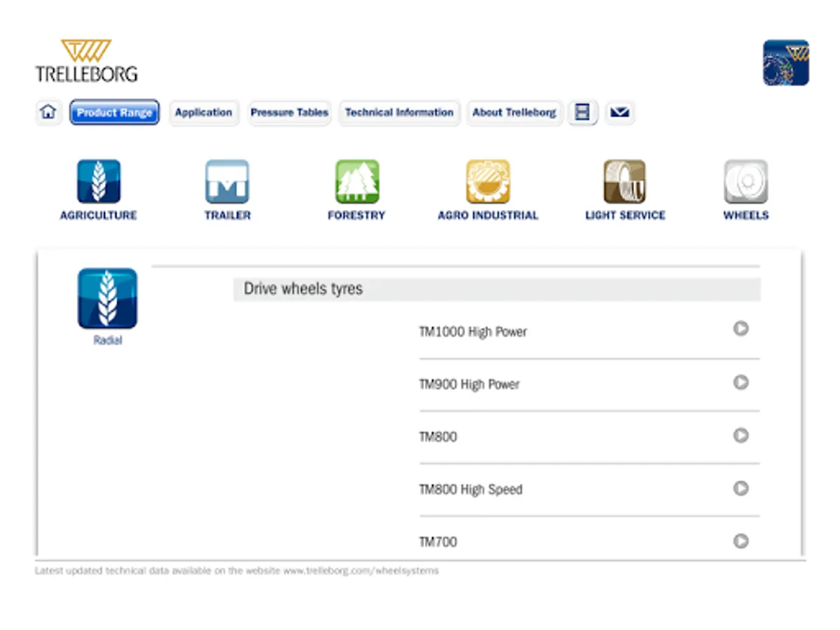Expand TM1000 High Power arrow
Image resolution: width=840 pixels, height=630 pixels.
tap(741, 328)
